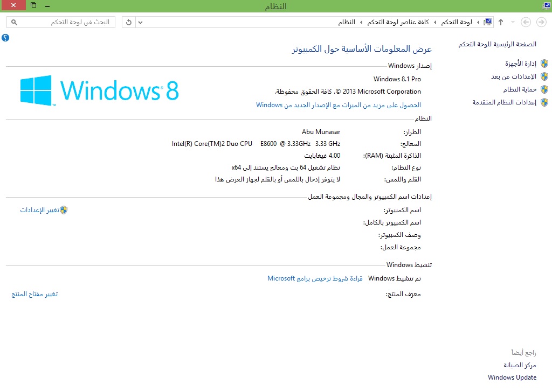Viewport: 552px width, 392px height.
Task: Click shield icon beside الإعدادات عن بعد
Action: pos(544,76)
